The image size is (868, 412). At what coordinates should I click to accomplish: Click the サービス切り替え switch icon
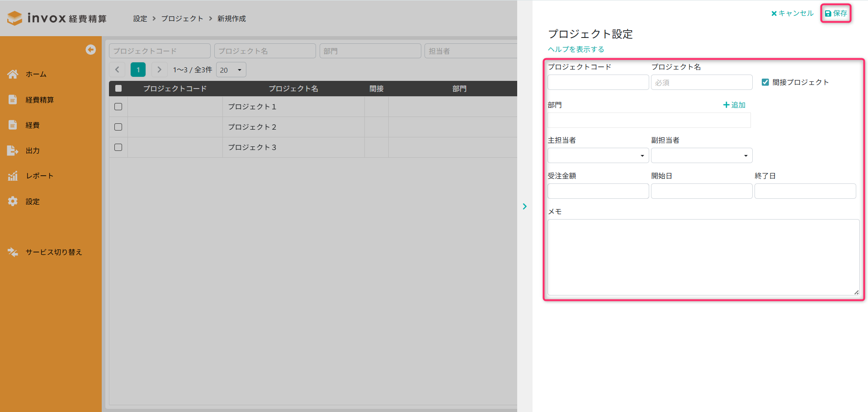tap(13, 252)
